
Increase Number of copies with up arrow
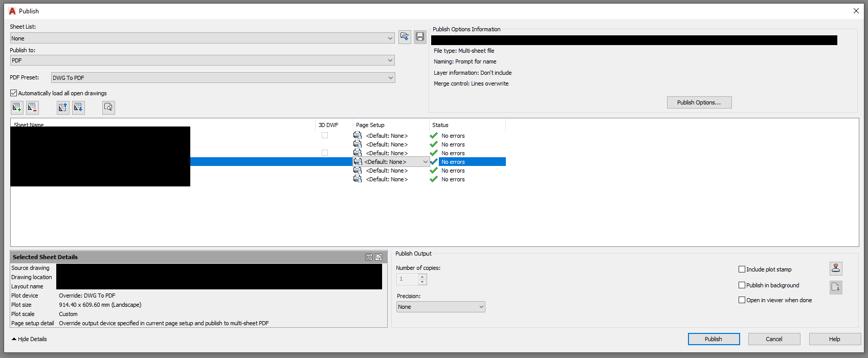[x=422, y=277]
